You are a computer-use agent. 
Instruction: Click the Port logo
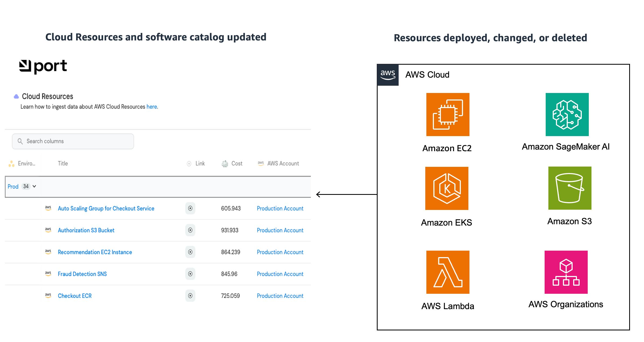pyautogui.click(x=43, y=66)
